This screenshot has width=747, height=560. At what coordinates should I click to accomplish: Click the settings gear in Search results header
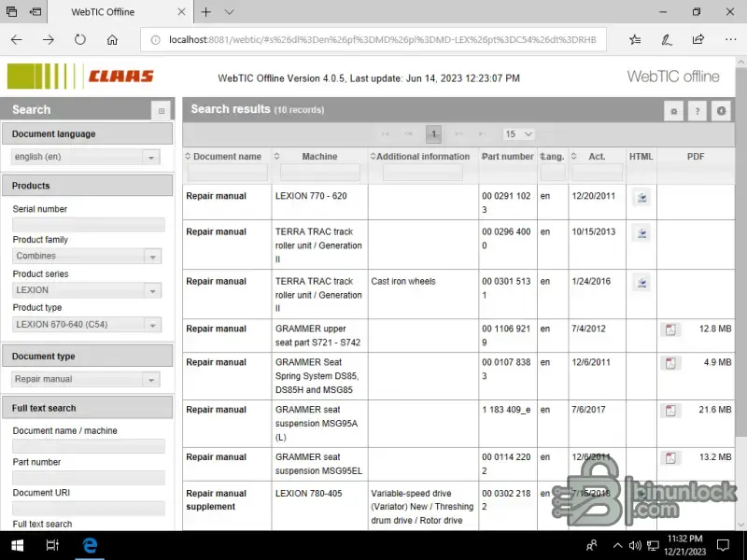673,111
